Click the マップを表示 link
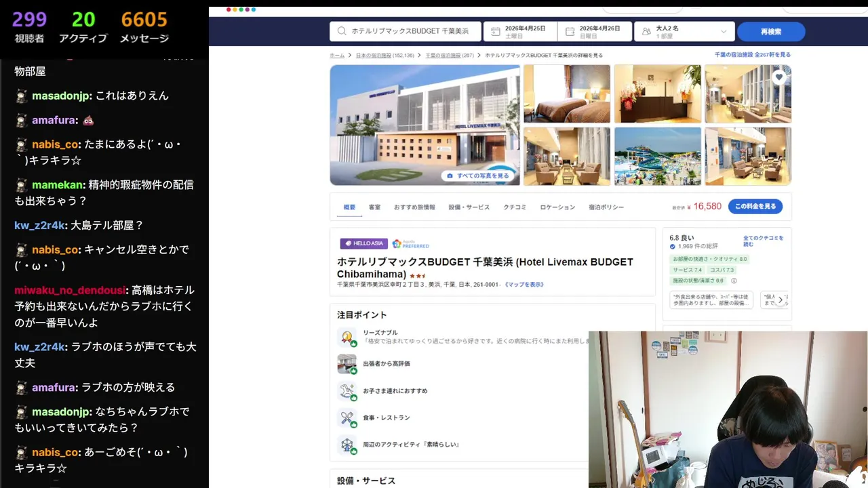Screen dimensions: 868x488 click(x=524, y=285)
